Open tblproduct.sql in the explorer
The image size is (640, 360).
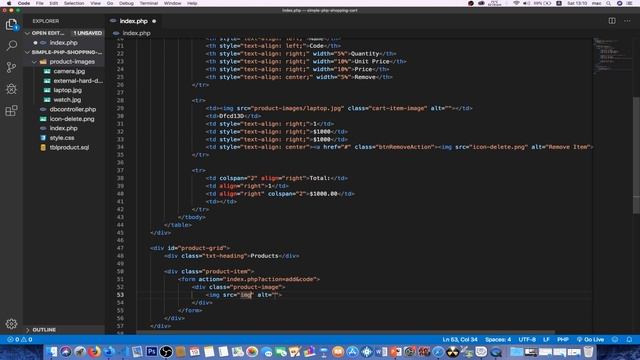click(x=69, y=147)
